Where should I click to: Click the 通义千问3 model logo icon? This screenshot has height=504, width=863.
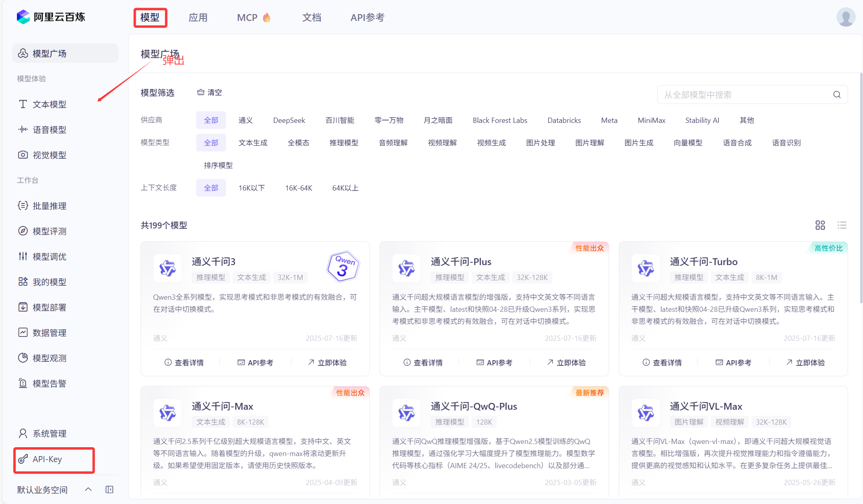coord(168,268)
